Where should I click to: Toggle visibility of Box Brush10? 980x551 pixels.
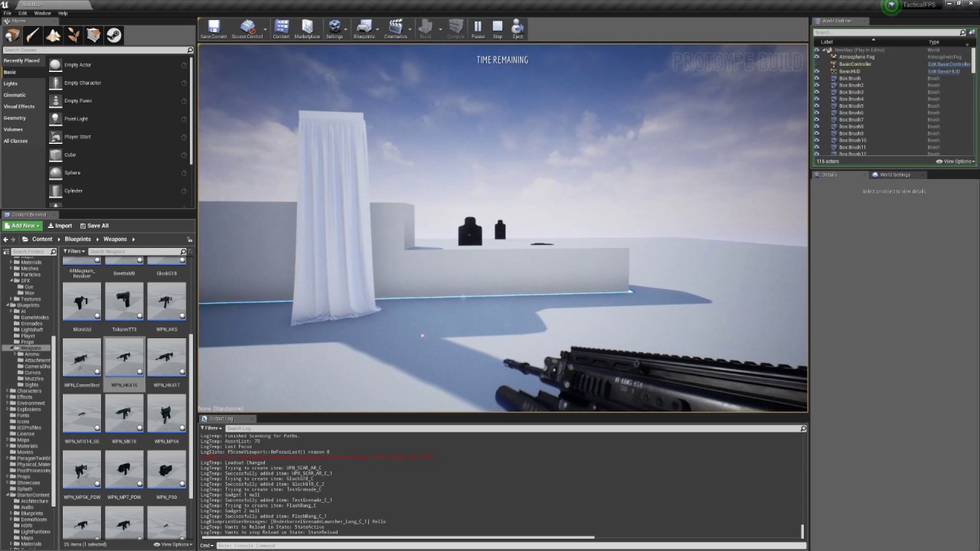pyautogui.click(x=816, y=140)
